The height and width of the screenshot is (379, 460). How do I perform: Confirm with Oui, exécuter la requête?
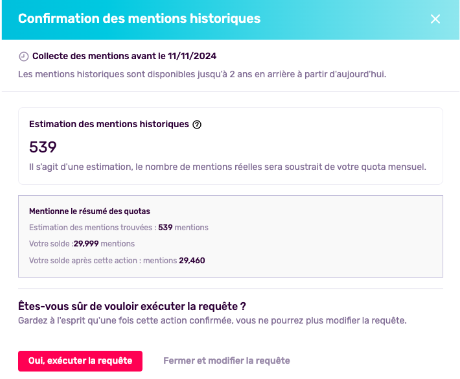coord(80,361)
